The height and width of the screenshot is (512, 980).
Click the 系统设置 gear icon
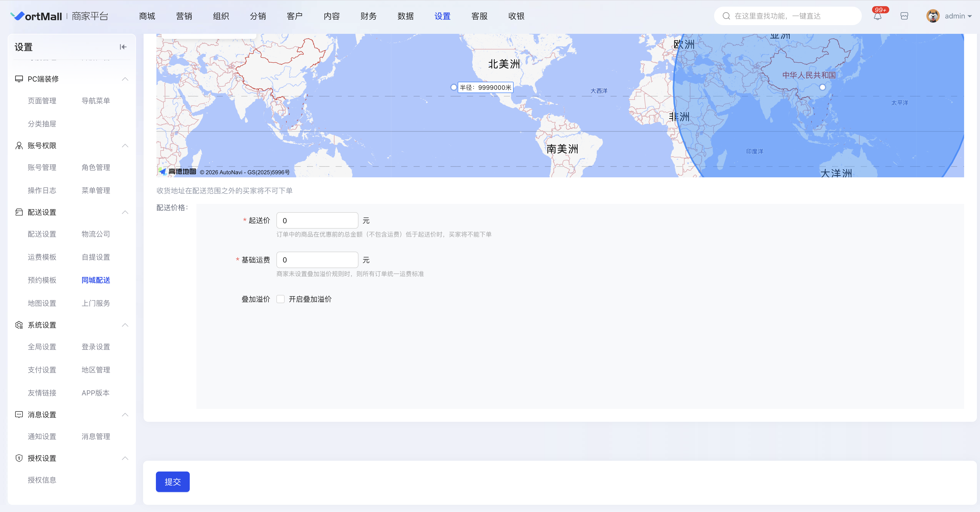click(19, 325)
